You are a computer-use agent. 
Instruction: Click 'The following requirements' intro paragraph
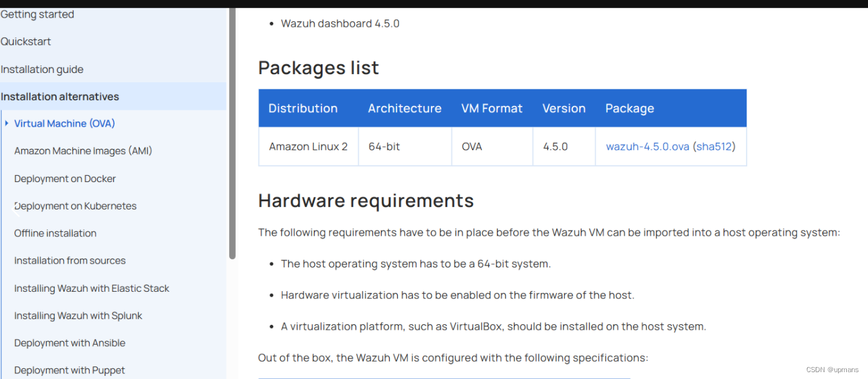point(549,233)
